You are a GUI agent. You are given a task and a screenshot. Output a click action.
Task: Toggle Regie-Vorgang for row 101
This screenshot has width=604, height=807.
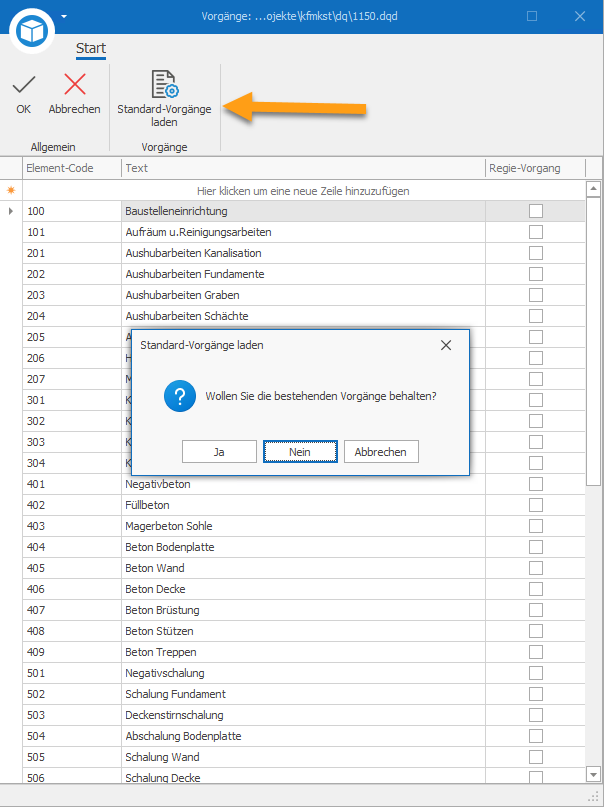coord(536,232)
